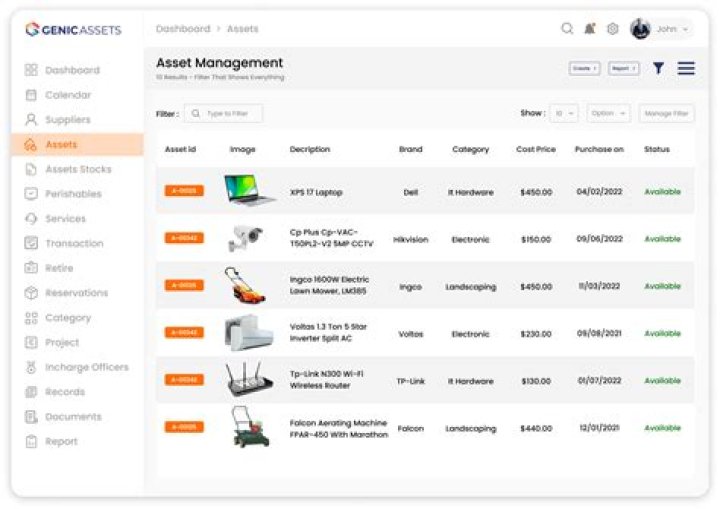
Task: Click the search magnifier icon in header
Action: (567, 29)
